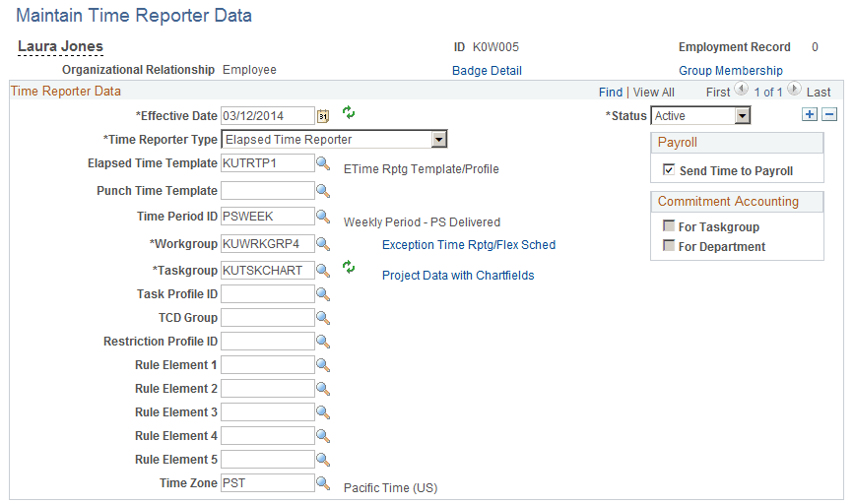Screen dimensions: 854x504
Task: Open lookup for TCD Group
Action: point(323,317)
